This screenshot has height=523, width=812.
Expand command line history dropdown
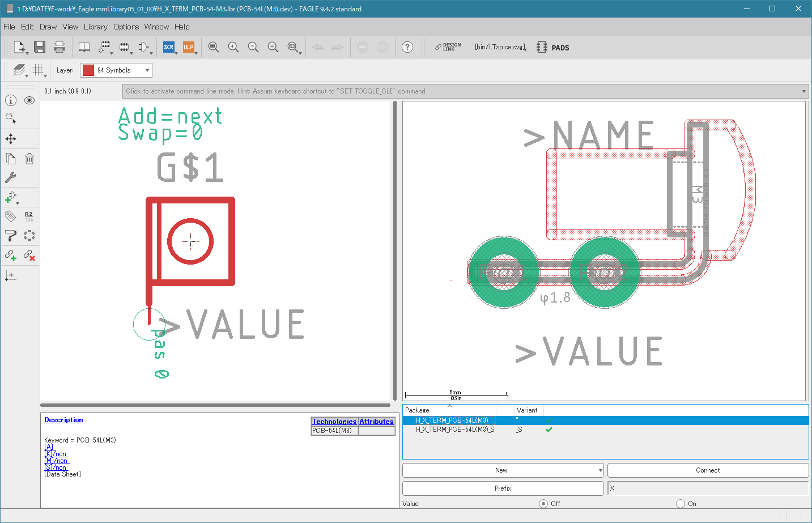pos(804,91)
